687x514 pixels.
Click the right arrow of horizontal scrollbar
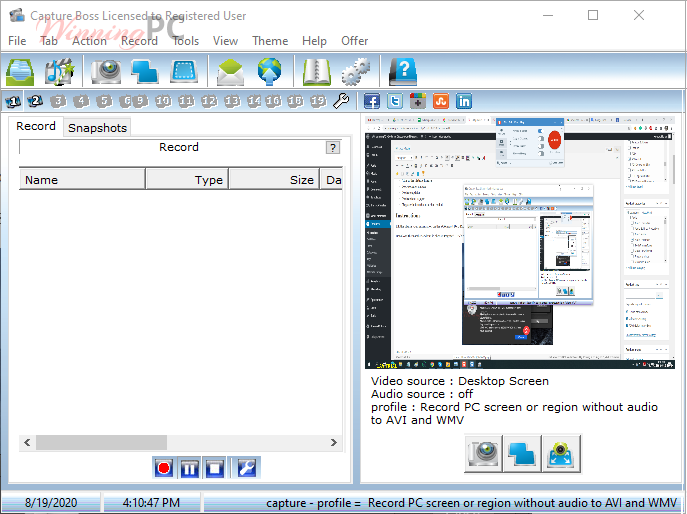pyautogui.click(x=334, y=443)
